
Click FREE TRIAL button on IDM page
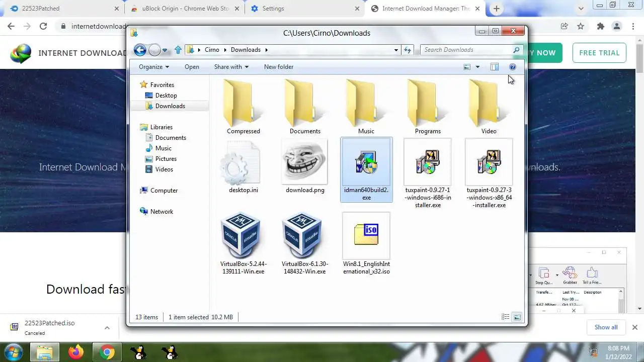click(599, 53)
